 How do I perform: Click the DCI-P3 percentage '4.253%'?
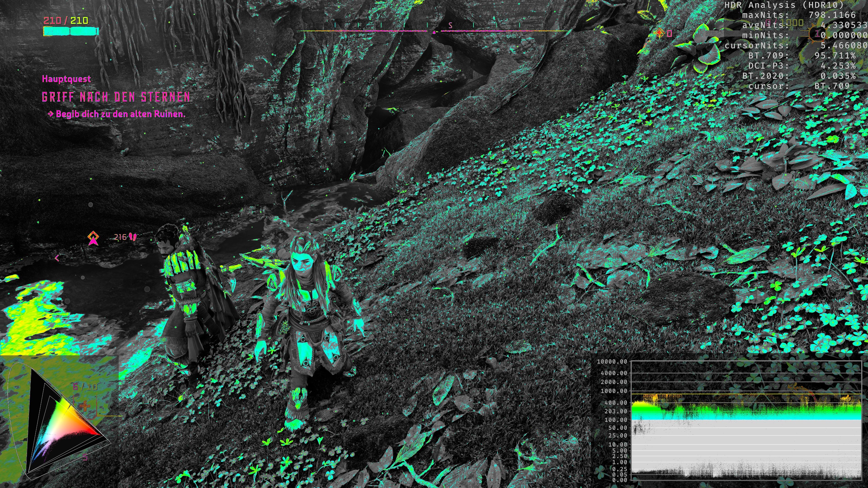[x=838, y=65]
